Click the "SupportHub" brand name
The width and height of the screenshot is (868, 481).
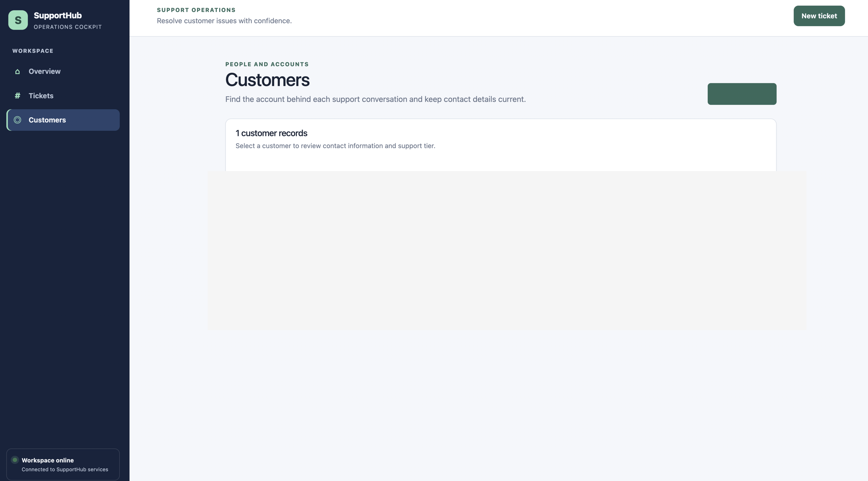tap(58, 16)
